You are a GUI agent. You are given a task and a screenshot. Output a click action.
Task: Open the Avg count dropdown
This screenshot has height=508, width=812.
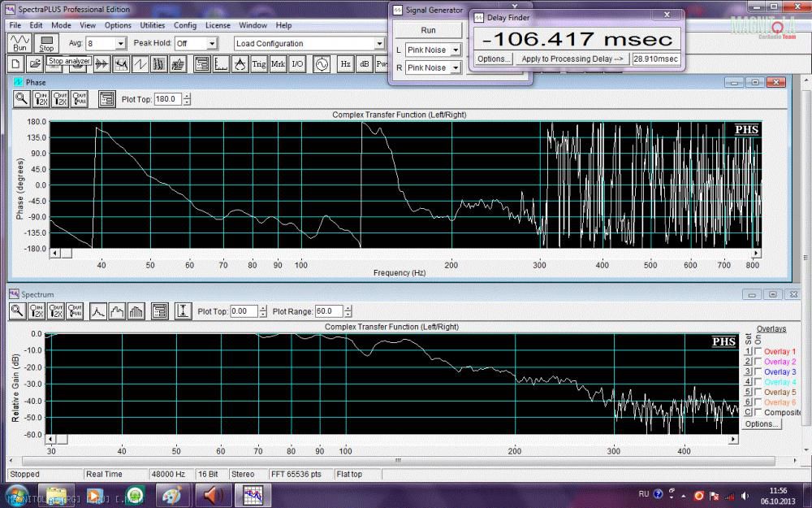[120, 43]
